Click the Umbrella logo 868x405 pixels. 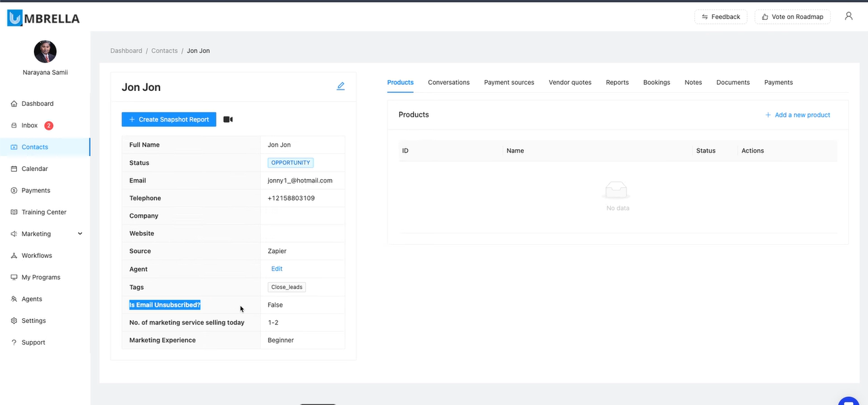pyautogui.click(x=43, y=18)
